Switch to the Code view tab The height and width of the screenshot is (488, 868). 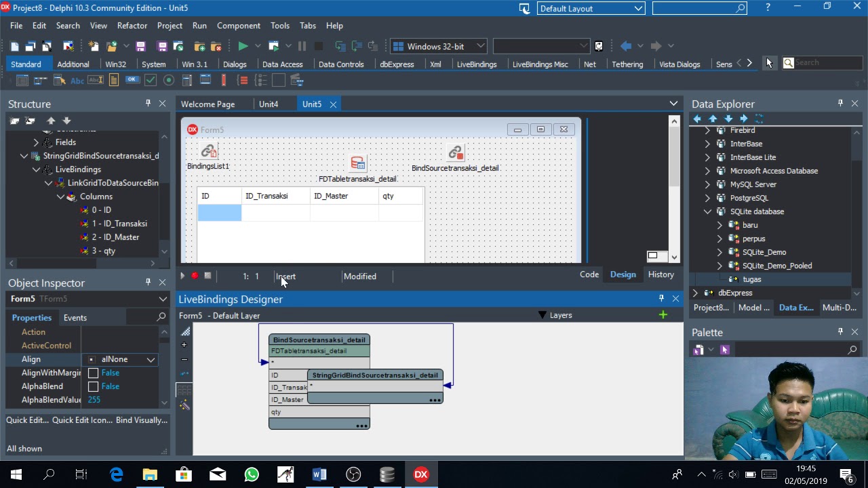click(589, 274)
